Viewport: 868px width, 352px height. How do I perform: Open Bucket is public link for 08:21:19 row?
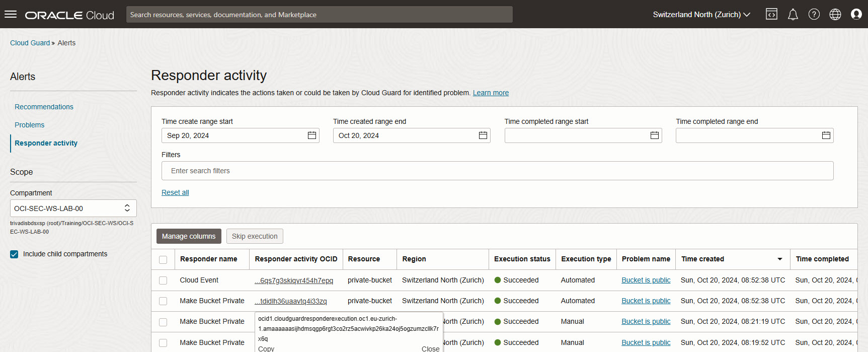pos(646,321)
